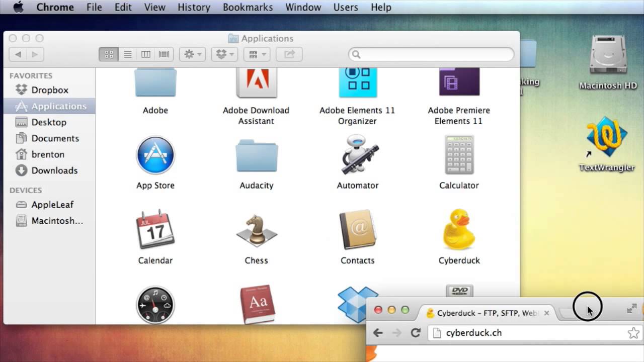The width and height of the screenshot is (644, 362).
Task: Open the Bookmarks menu
Action: tap(248, 7)
